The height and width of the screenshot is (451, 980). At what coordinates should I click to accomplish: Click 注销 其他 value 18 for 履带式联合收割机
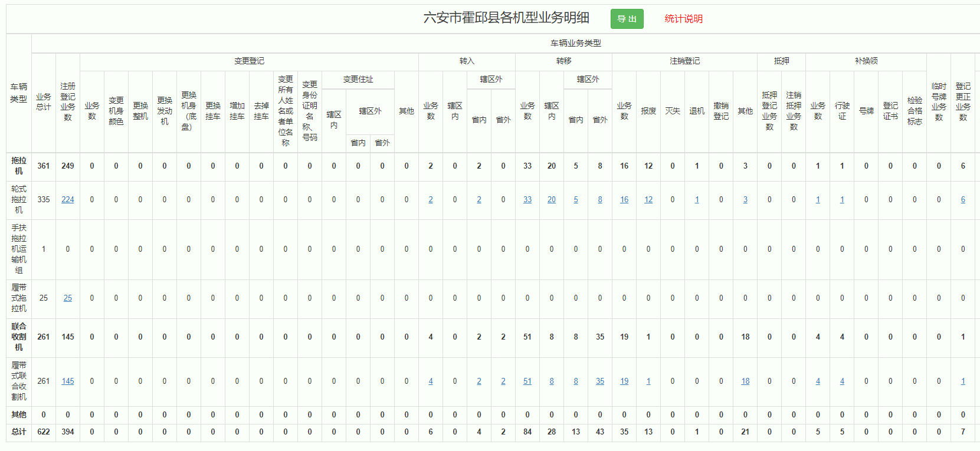745,381
